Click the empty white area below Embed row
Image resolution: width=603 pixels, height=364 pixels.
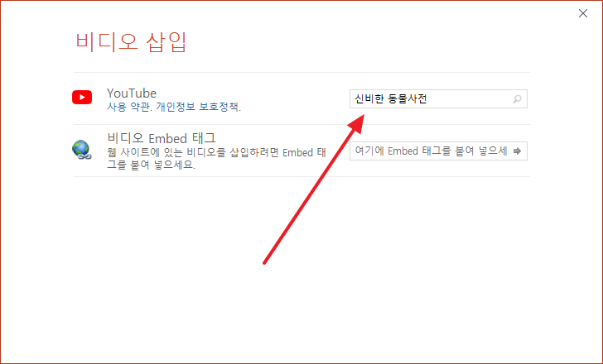tap(301, 269)
